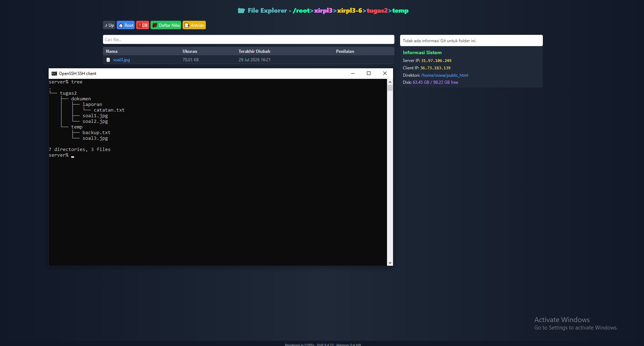Go to temp breadcrumb
Viewport: 644px width, 346px height.
pos(400,11)
